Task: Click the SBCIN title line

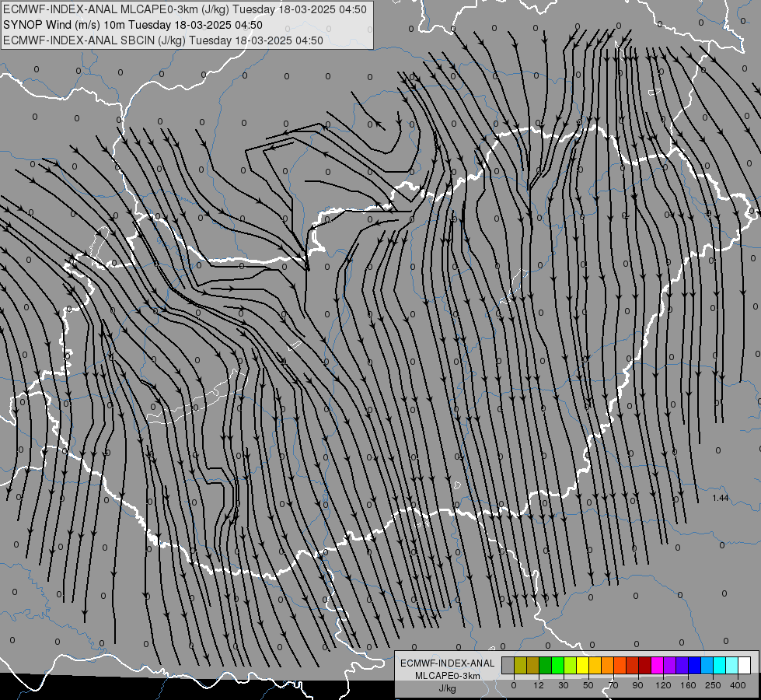Action: click(163, 40)
